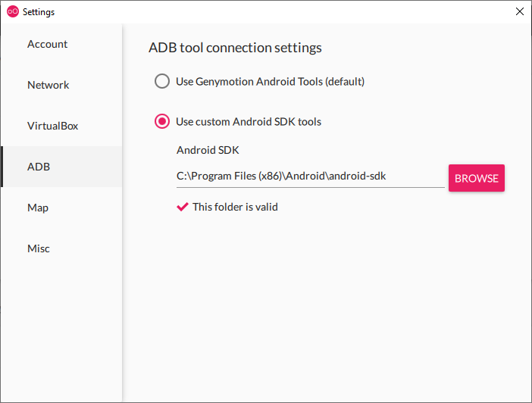Click the pink validity checkmark icon
The width and height of the screenshot is (532, 403).
(182, 207)
